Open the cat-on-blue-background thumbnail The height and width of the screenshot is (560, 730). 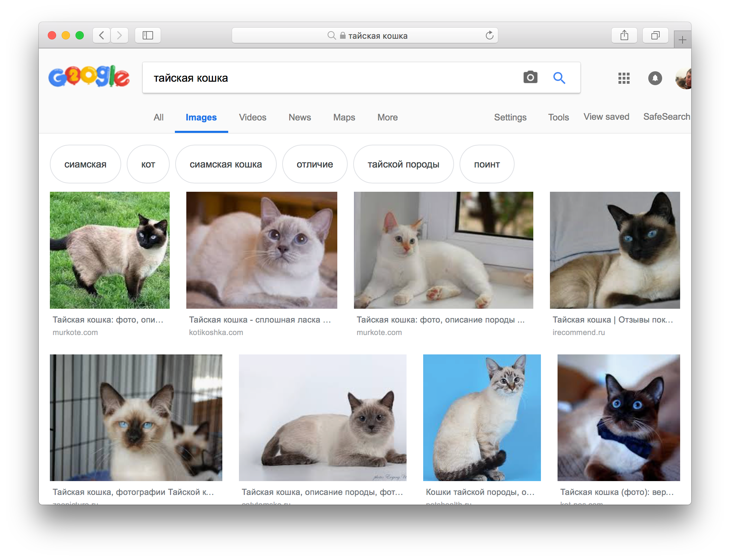coord(482,417)
